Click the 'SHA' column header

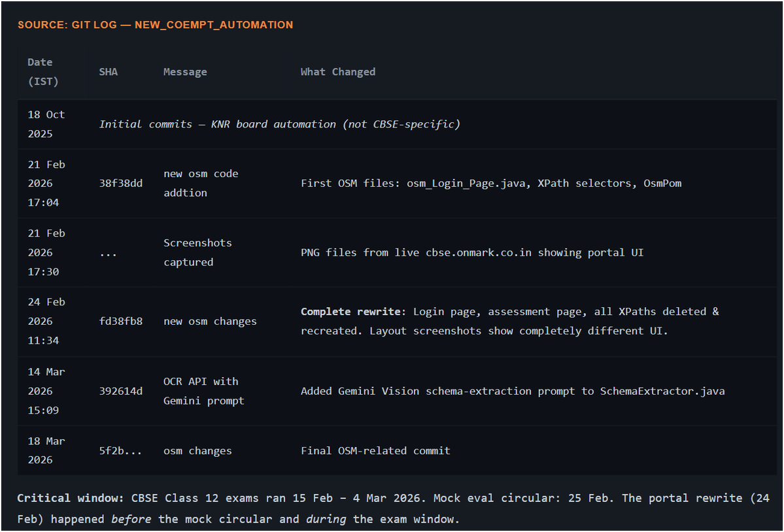108,71
